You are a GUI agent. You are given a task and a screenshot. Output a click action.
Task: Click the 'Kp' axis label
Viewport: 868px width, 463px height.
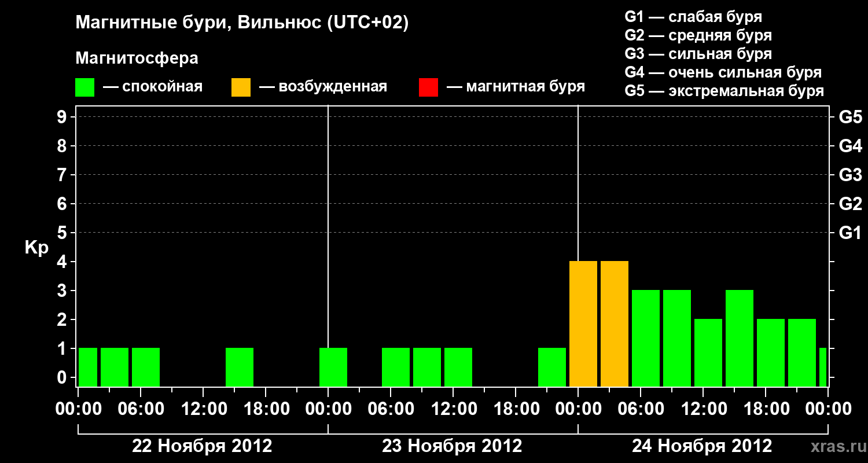[36, 248]
